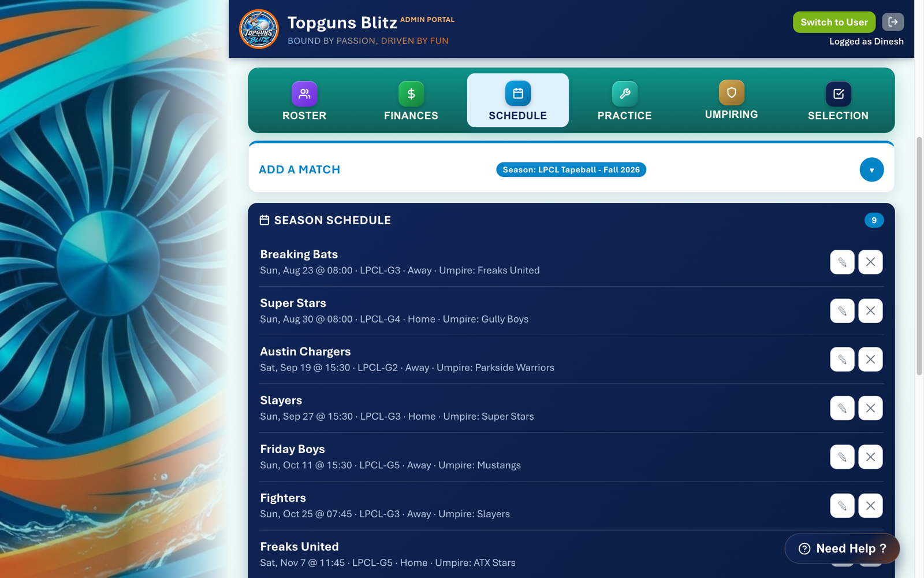
Task: Switch to the Selection tab
Action: pyautogui.click(x=839, y=101)
